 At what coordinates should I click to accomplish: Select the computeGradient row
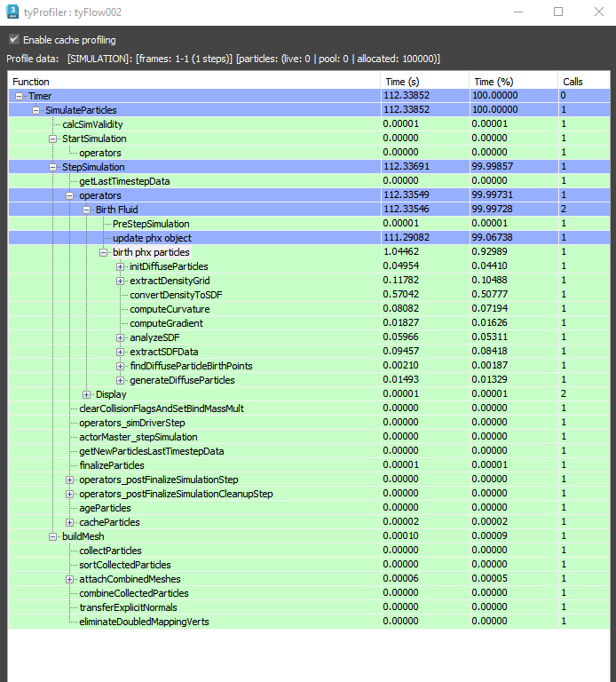[309, 323]
